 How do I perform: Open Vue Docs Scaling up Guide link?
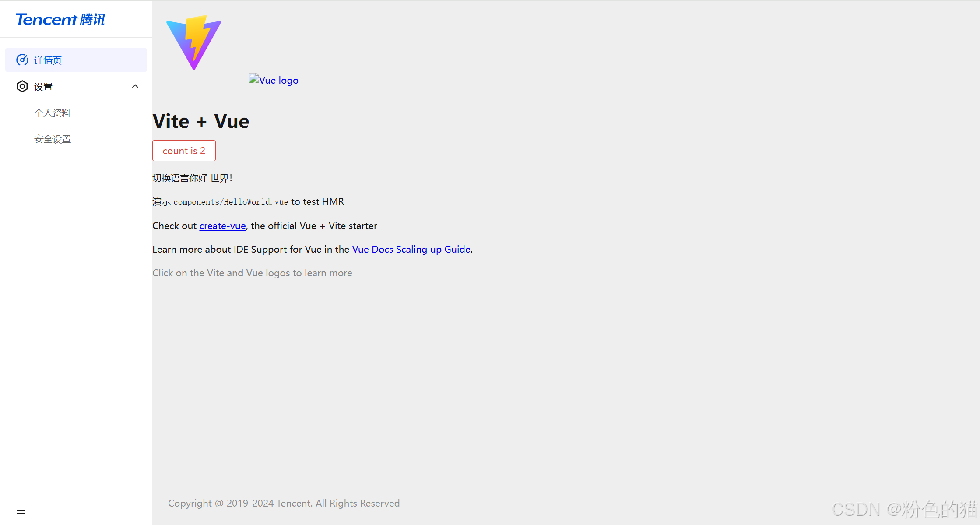(x=411, y=249)
